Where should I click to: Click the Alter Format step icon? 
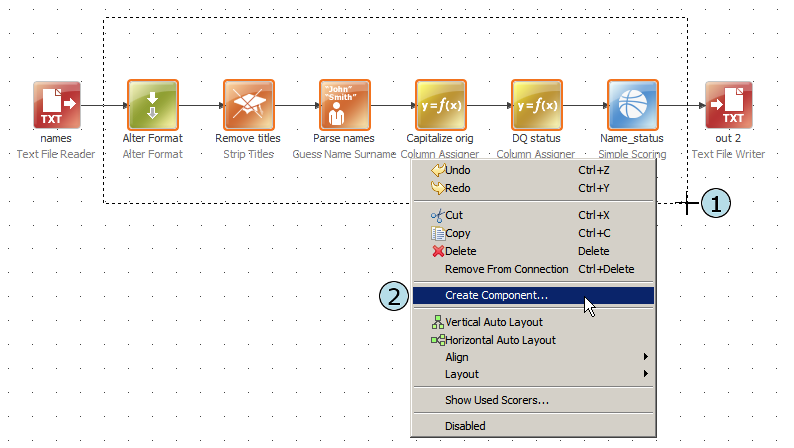152,106
